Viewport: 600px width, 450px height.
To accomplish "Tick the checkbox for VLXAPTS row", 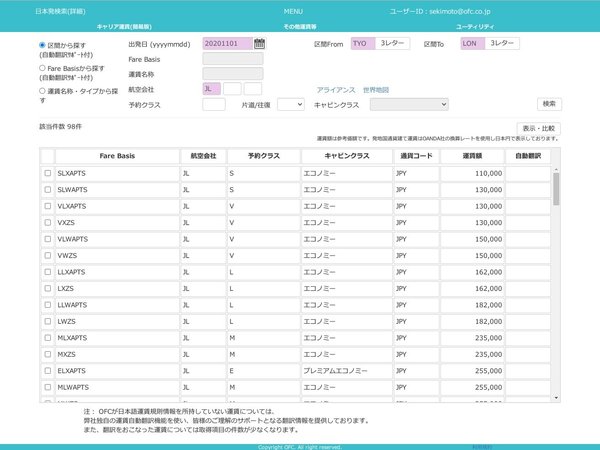I will click(47, 206).
